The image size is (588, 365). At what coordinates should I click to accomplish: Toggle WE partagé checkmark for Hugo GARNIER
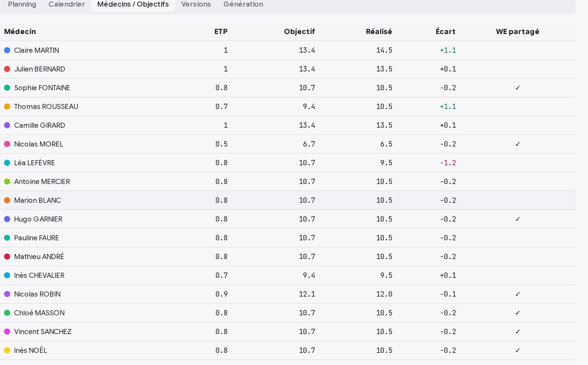[x=518, y=219]
